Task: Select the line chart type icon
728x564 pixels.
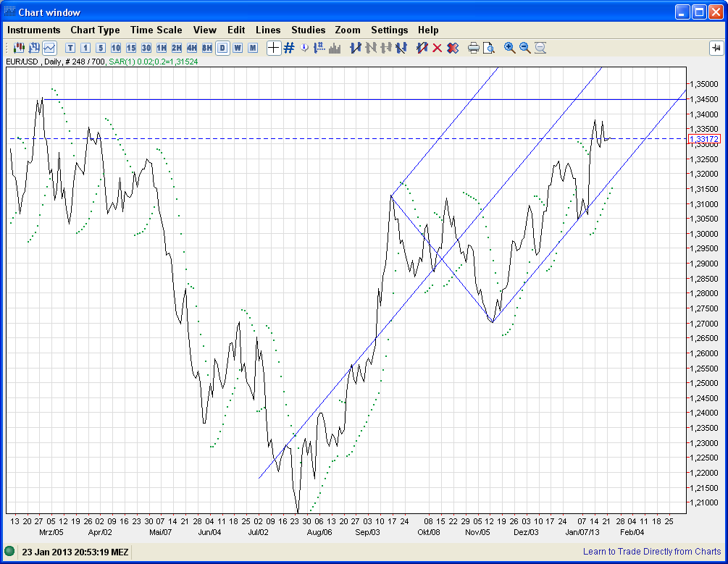Action: pyautogui.click(x=49, y=48)
